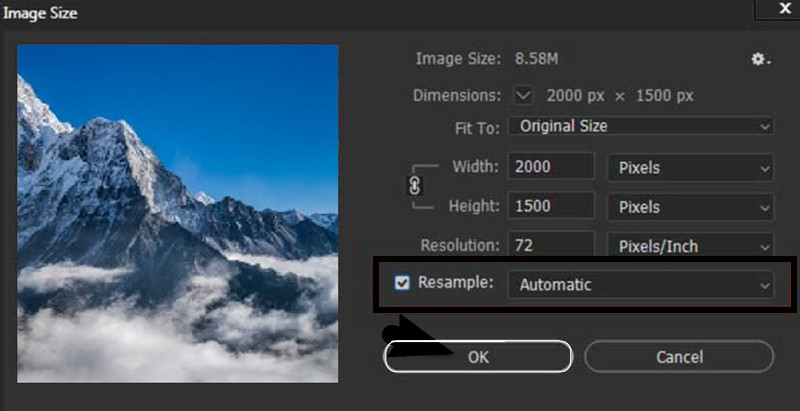Click the Width field showing 2000
Image resolution: width=800 pixels, height=411 pixels.
tap(551, 167)
